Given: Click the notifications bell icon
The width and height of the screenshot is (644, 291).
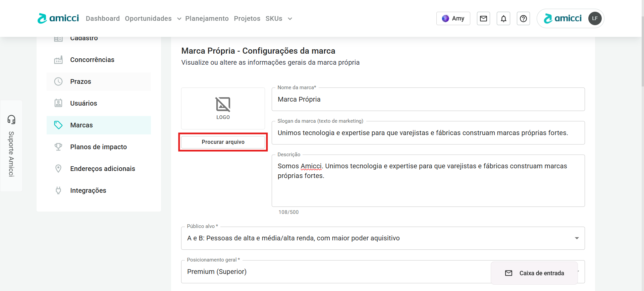Looking at the screenshot, I should pyautogui.click(x=503, y=18).
